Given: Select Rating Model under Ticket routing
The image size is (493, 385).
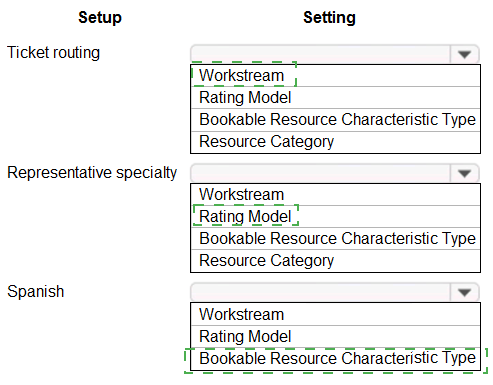Looking at the screenshot, I should click(x=335, y=98).
